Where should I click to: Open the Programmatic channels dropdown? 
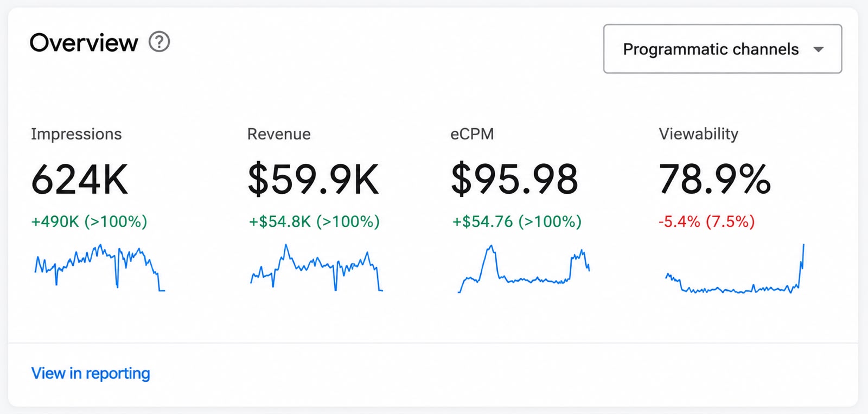[723, 49]
